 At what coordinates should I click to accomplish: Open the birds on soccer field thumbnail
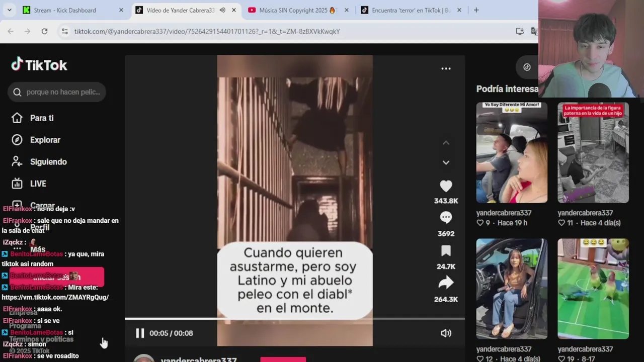pyautogui.click(x=593, y=289)
